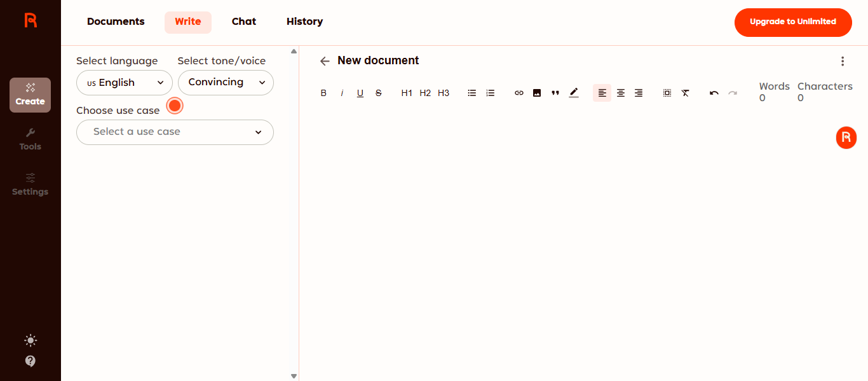Insert a link using the link icon
868x381 pixels.
coord(519,93)
